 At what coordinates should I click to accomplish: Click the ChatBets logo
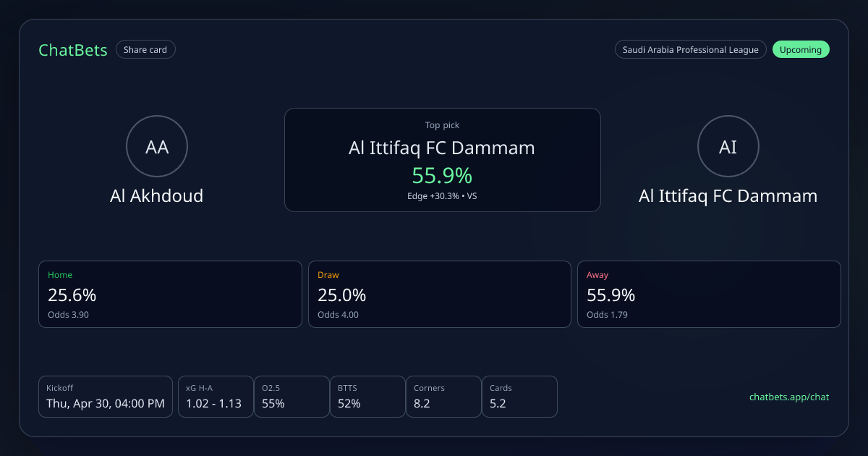click(x=72, y=50)
